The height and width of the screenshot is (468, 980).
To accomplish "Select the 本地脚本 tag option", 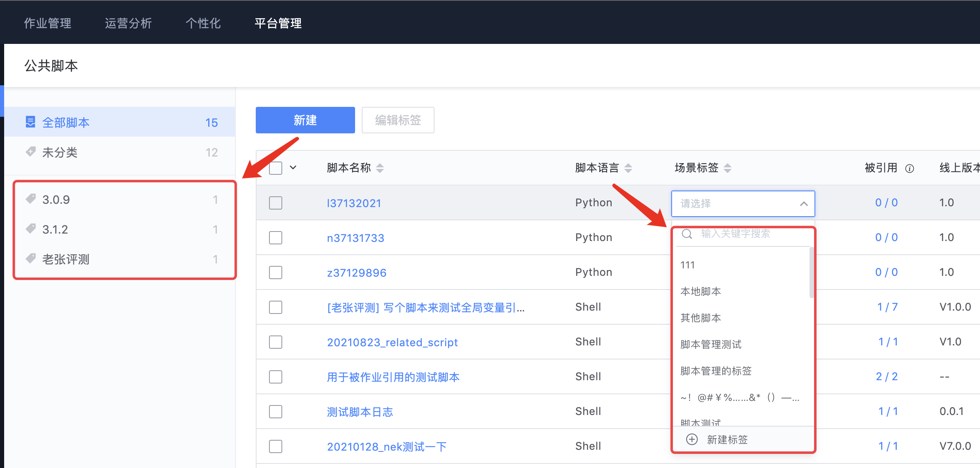I will [700, 291].
